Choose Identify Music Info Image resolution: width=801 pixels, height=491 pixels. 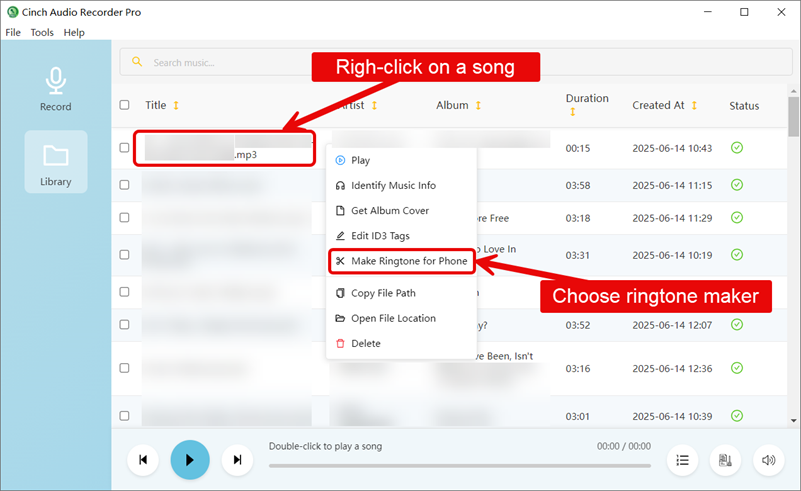(x=402, y=185)
